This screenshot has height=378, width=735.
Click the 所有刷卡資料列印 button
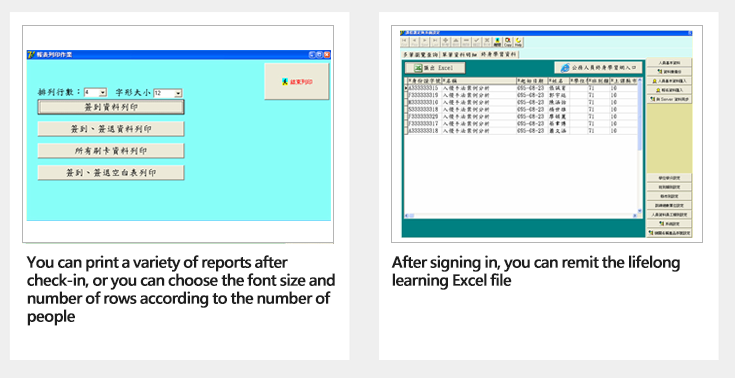(x=111, y=151)
